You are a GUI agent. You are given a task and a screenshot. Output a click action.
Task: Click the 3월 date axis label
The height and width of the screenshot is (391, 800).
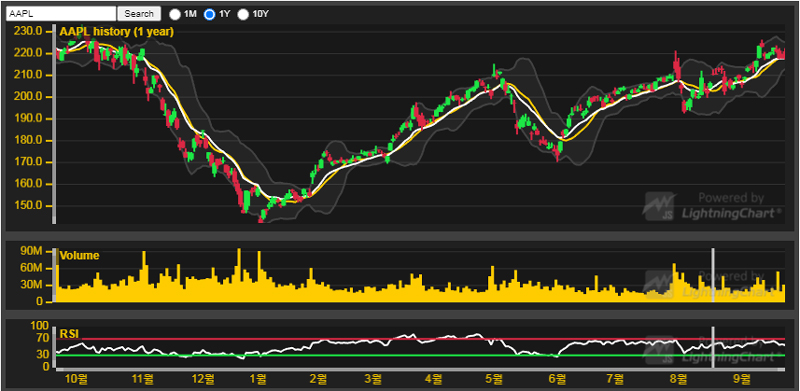373,379
